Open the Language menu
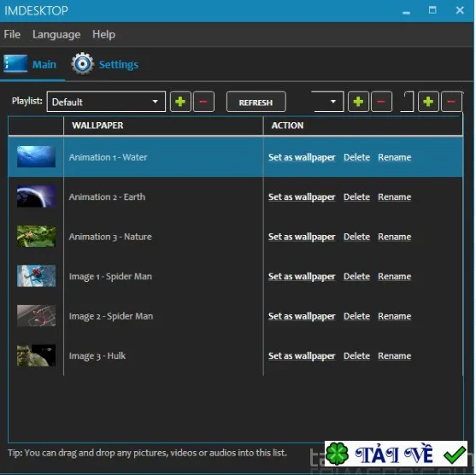 (56, 34)
